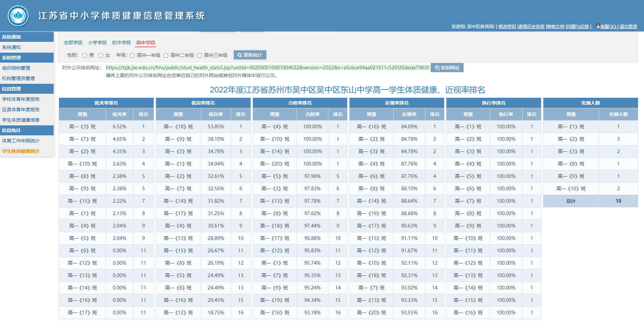Click the public ranking URL link
Screen dimensions: 644x325
click(x=267, y=68)
